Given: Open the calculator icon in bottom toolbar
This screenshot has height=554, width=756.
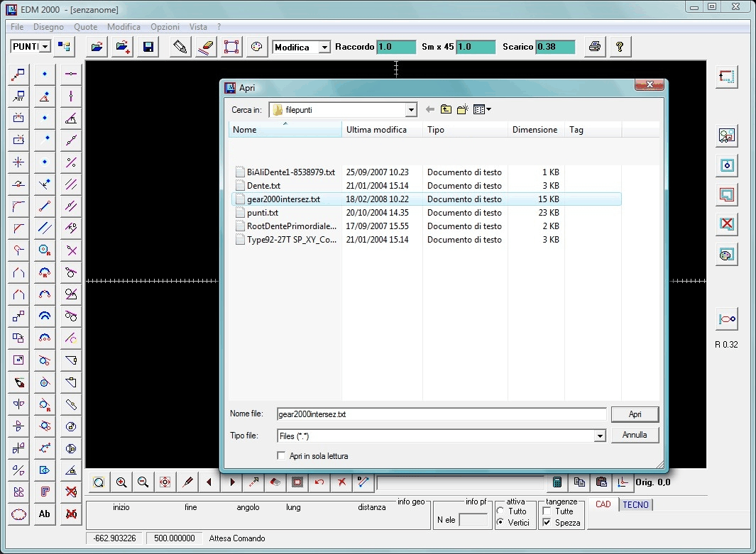Looking at the screenshot, I should point(557,482).
